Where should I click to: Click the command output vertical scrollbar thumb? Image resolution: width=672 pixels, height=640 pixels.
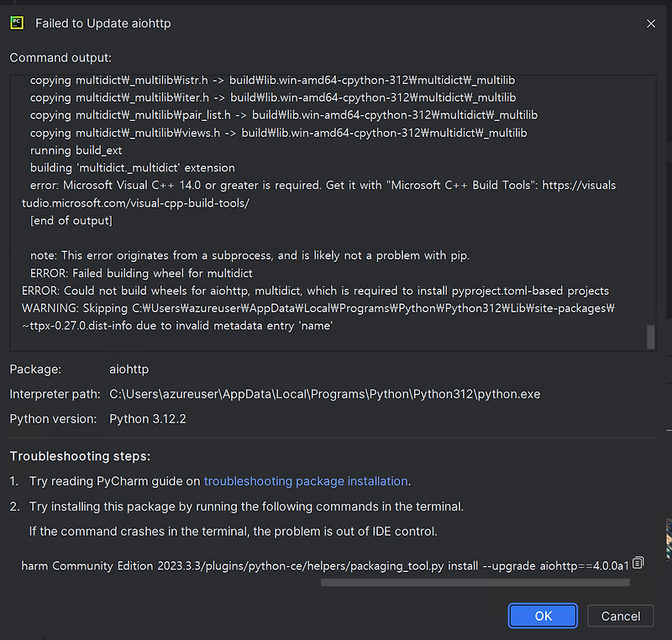coord(650,337)
